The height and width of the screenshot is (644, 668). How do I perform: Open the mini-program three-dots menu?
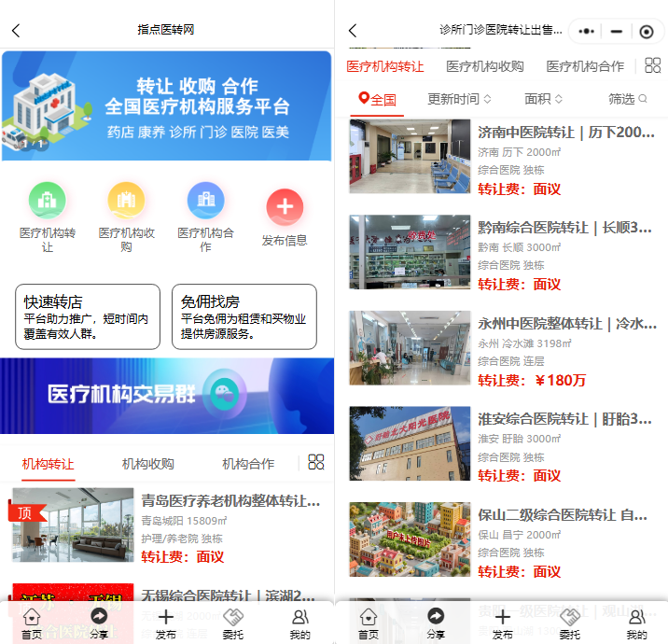587,31
